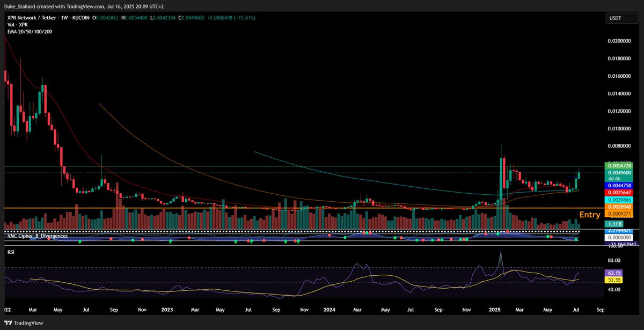Click the 2025 label on the time axis

(x=494, y=310)
